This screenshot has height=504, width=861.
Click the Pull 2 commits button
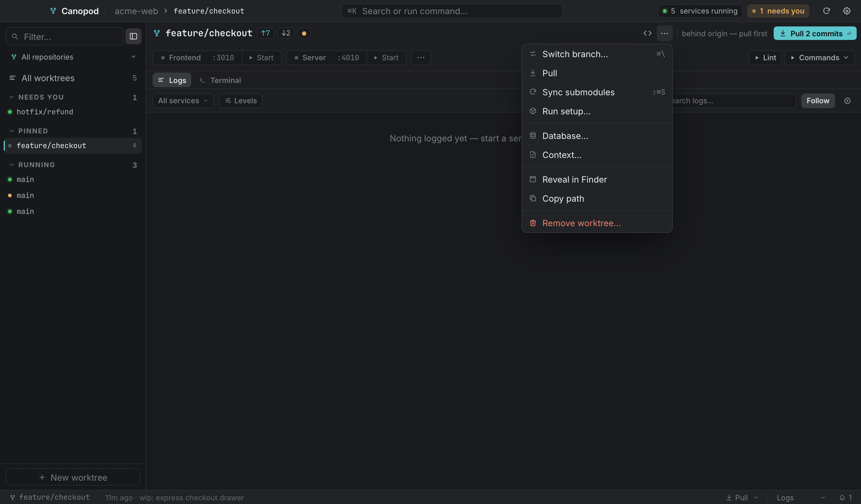(x=815, y=33)
